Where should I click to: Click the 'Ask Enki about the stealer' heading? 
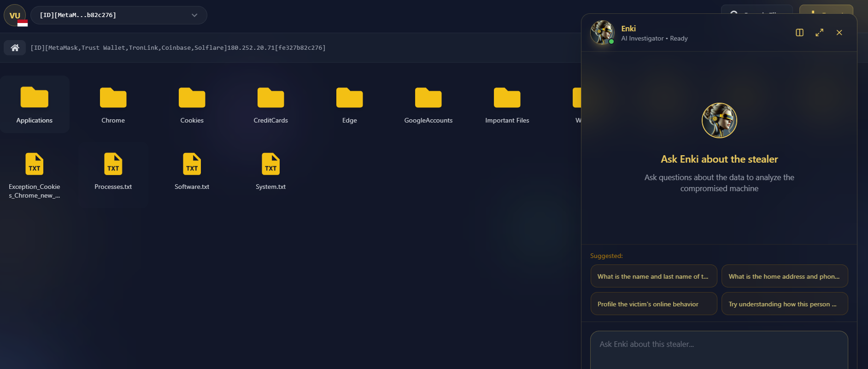(719, 159)
